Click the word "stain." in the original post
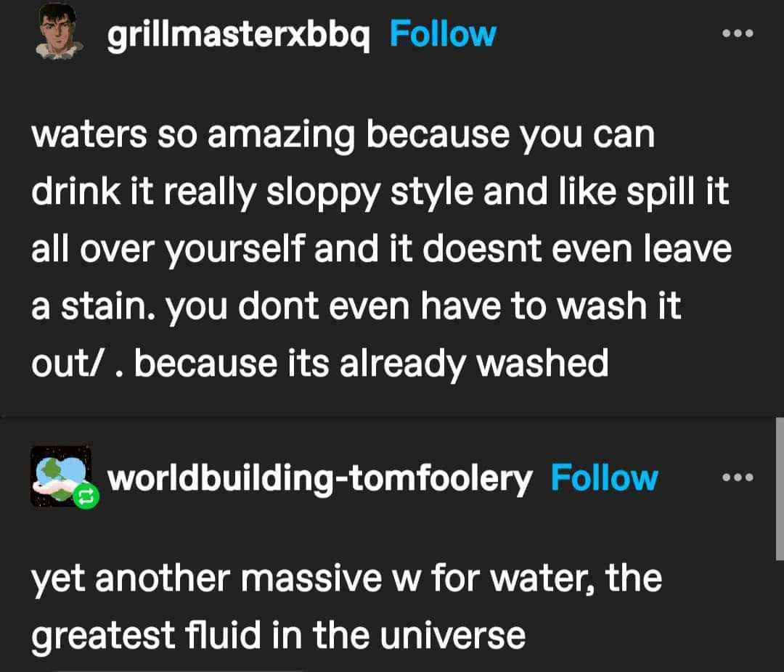This screenshot has height=672, width=784. (108, 306)
